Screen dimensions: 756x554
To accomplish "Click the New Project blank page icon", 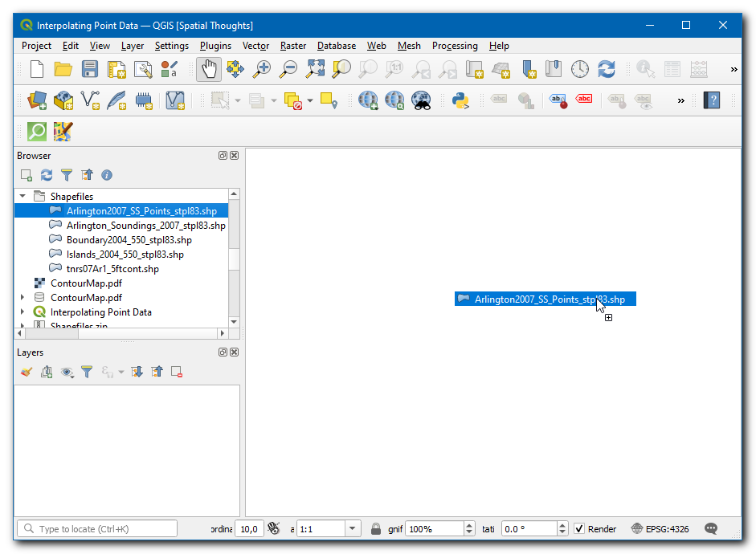I will 37,70.
